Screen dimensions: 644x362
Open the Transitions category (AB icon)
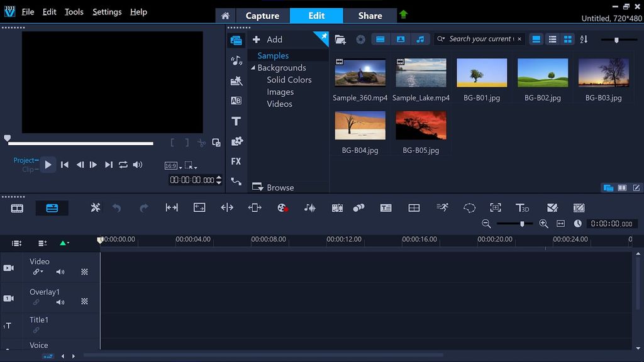[236, 101]
